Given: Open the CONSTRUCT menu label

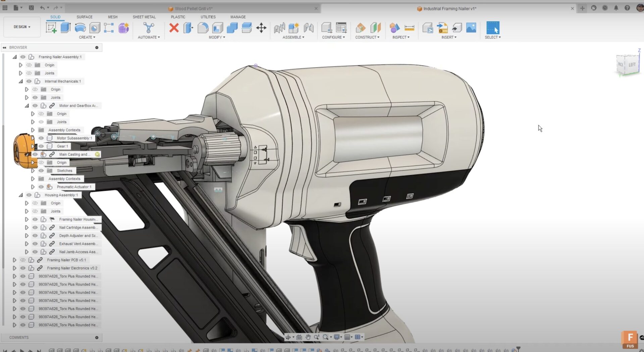Looking at the screenshot, I should (367, 37).
